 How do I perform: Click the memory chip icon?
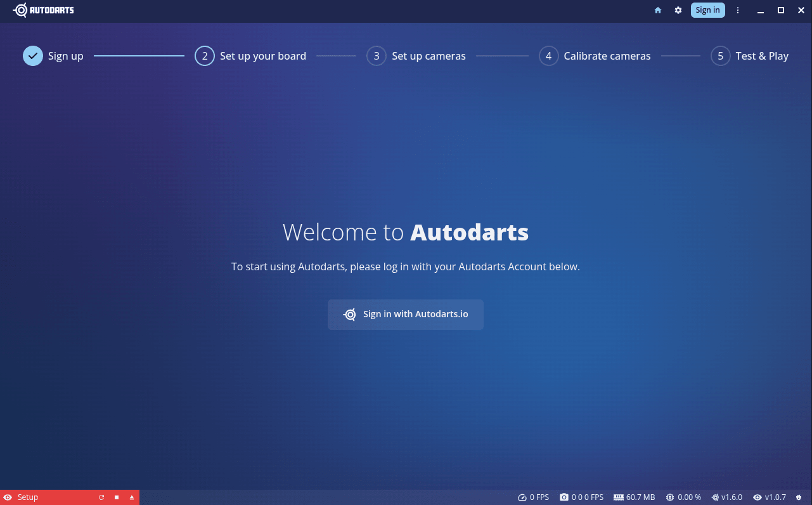coord(619,497)
